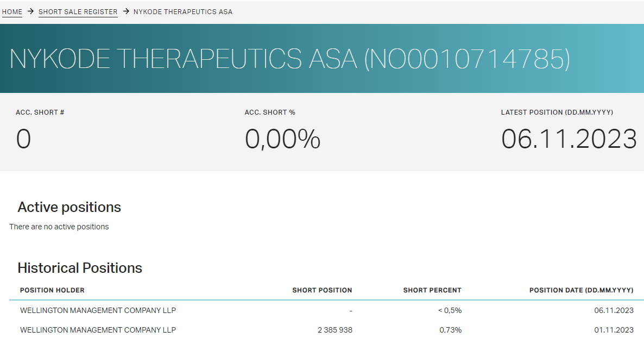The image size is (644, 344).
Task: Click the NYKODE THERAPEUTICS ASA breadcrumb text
Action: tap(183, 12)
